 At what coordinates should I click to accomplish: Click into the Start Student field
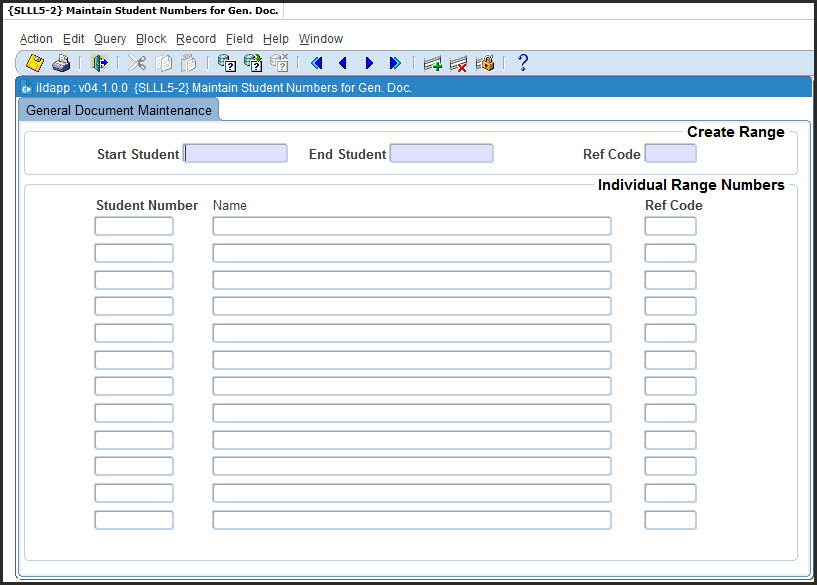[x=235, y=154]
